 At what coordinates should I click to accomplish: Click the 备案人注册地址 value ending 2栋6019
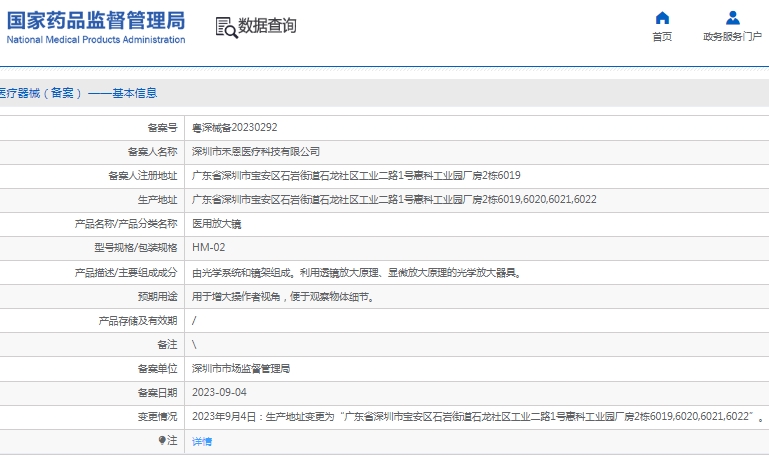click(x=356, y=176)
